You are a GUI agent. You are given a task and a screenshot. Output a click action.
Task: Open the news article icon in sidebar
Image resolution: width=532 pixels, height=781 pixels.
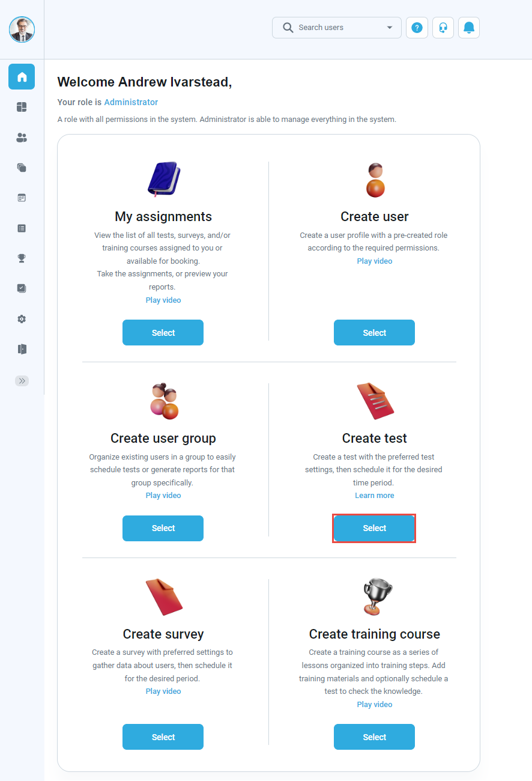coord(22,198)
